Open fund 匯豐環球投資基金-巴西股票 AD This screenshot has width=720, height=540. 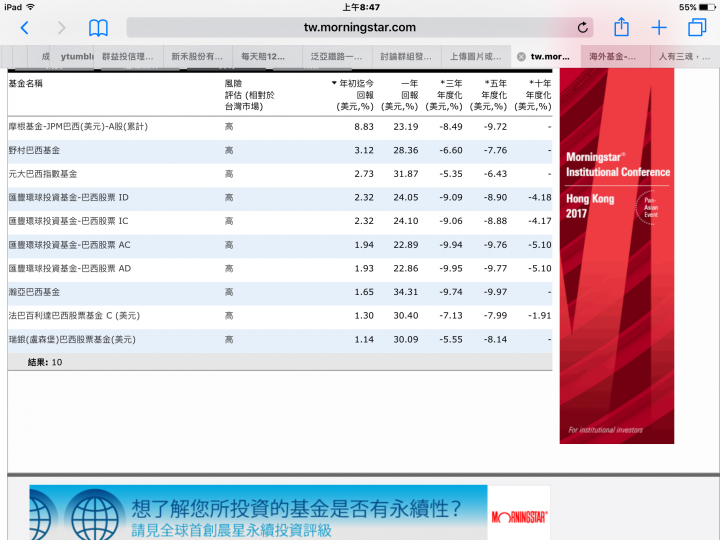tap(69, 268)
